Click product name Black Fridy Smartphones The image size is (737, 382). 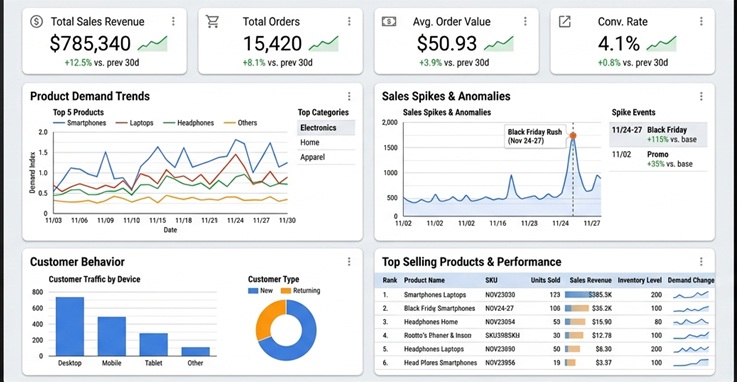439,308
